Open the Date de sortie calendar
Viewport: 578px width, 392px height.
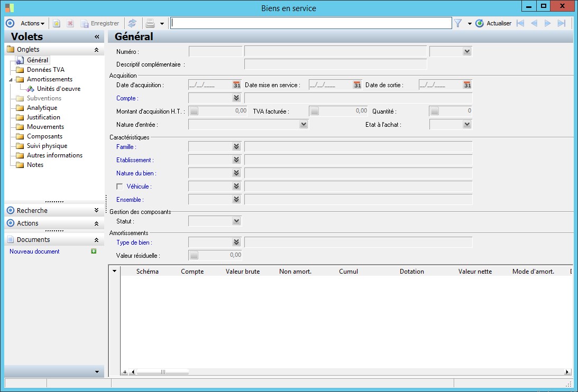467,85
